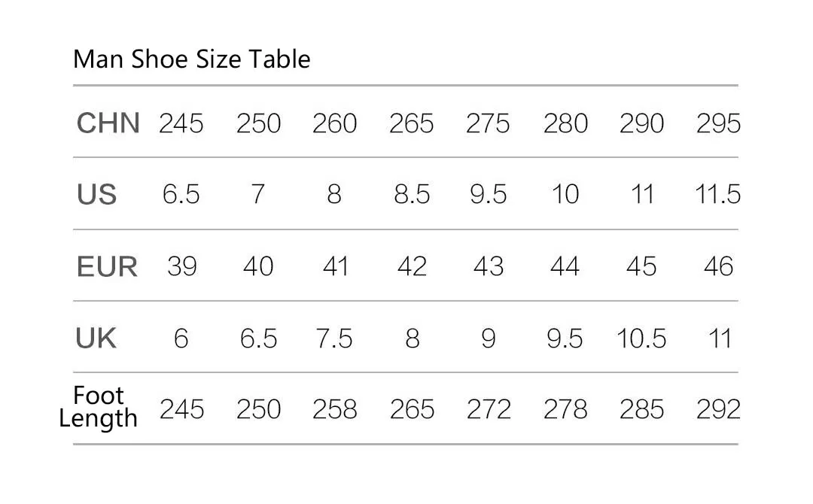Select the EUR row label
The width and height of the screenshot is (813, 504).
coord(107,267)
